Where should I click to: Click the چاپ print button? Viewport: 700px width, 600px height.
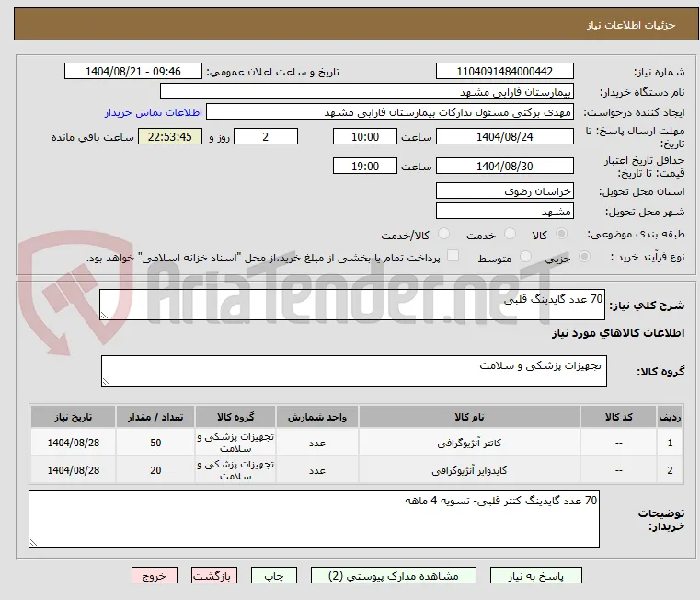click(274, 575)
